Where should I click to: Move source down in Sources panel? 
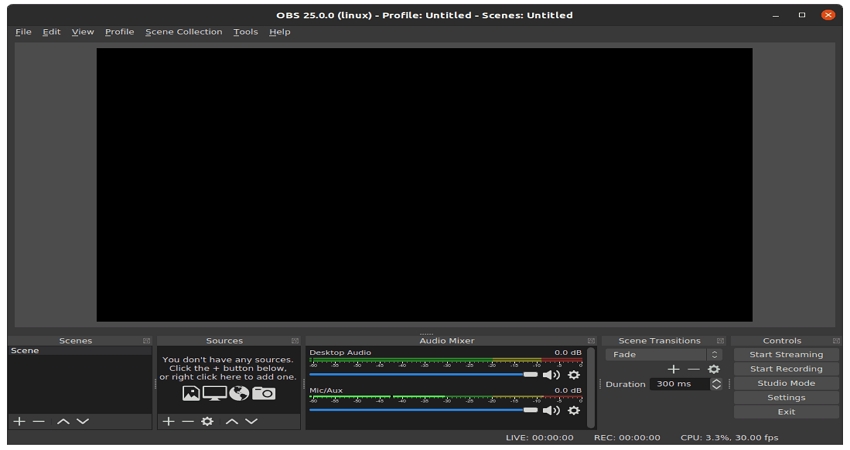coord(251,421)
